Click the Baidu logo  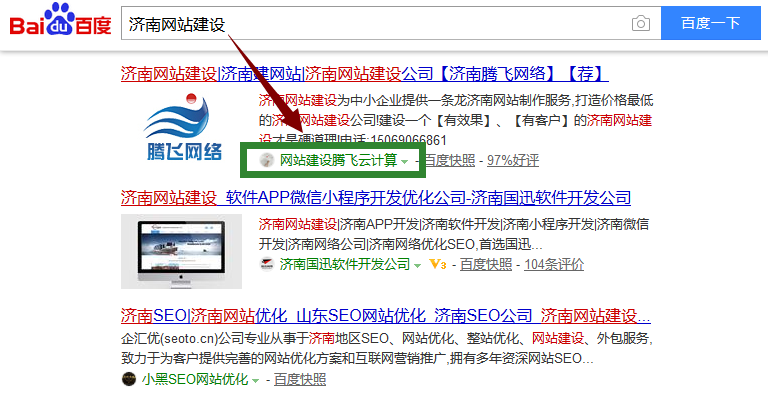point(60,23)
